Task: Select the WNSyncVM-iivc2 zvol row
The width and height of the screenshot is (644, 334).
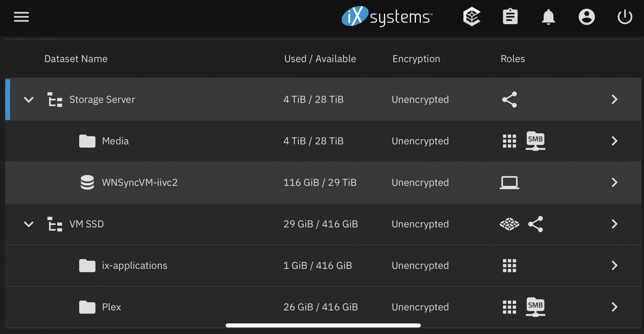Action: [x=323, y=182]
